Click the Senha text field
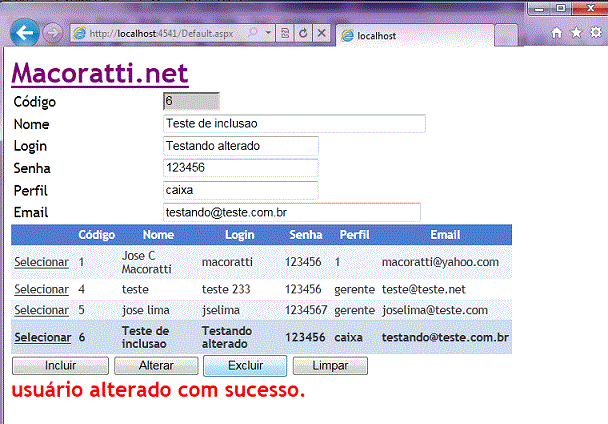The height and width of the screenshot is (424, 608). pyautogui.click(x=241, y=168)
